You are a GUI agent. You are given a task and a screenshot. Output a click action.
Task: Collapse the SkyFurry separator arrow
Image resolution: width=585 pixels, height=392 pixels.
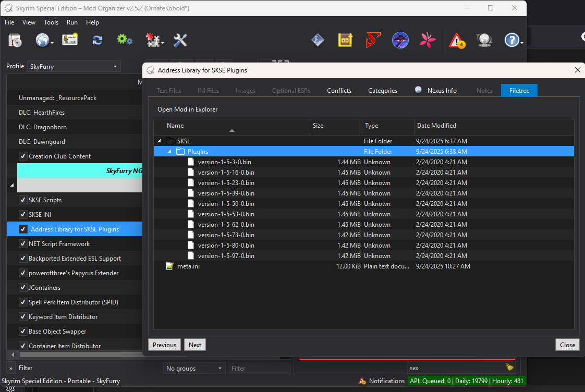point(12,185)
